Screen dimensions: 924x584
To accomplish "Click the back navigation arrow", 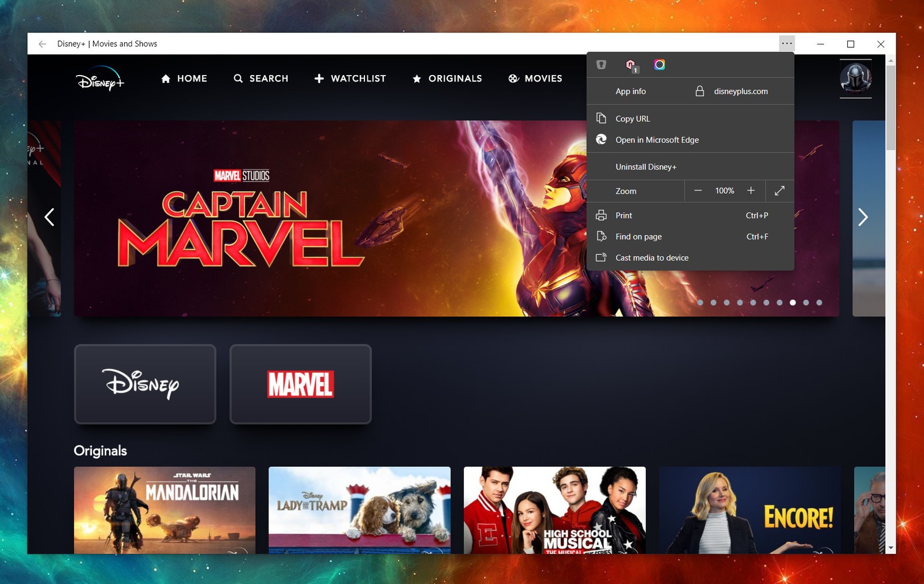I will (x=42, y=43).
